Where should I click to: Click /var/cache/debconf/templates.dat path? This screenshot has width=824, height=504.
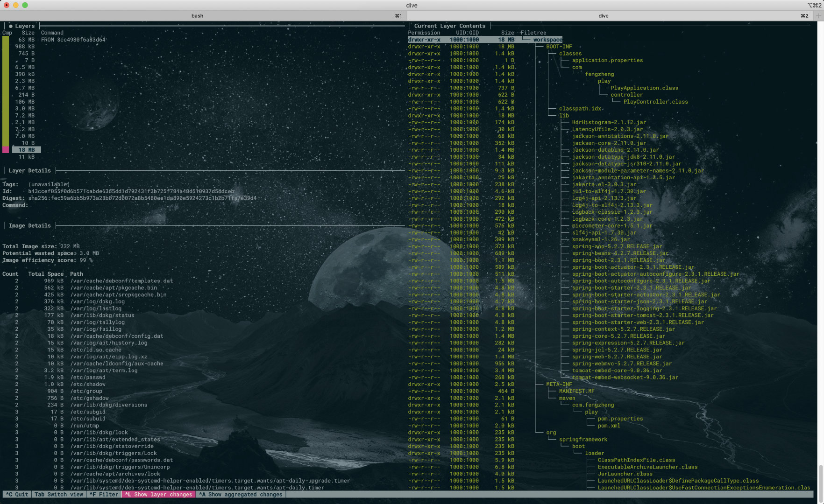click(121, 281)
